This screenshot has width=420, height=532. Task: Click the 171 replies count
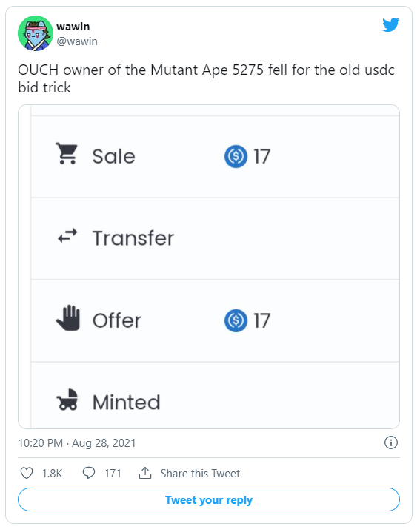(113, 474)
